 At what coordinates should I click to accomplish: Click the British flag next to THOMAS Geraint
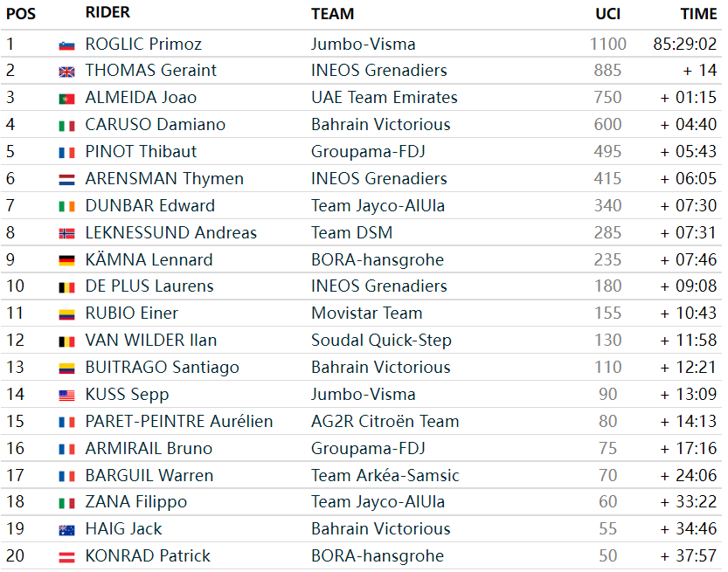point(66,72)
